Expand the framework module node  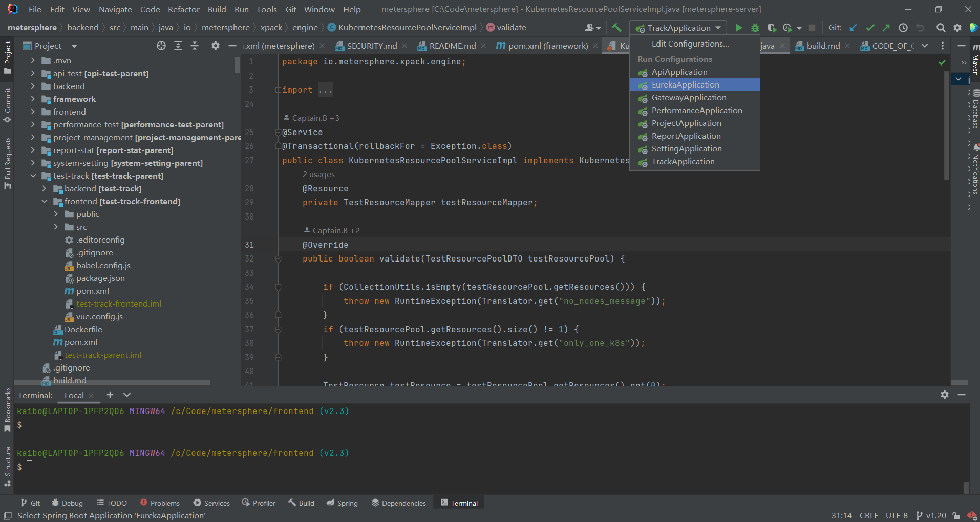(33, 99)
